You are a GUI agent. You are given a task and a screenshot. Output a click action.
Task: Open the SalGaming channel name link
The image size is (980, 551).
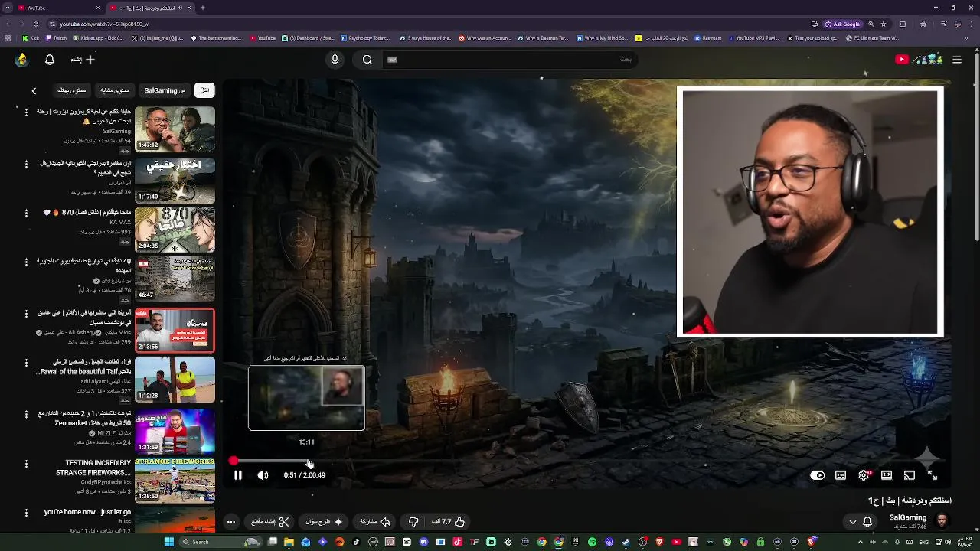(908, 518)
